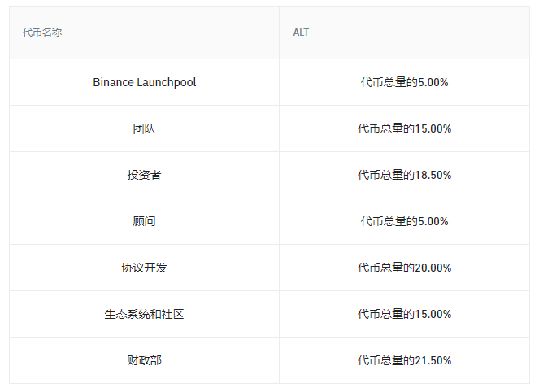This screenshot has height=392, width=539.
Task: Select the 20.00% figure for 协议开发
Action: point(433,268)
